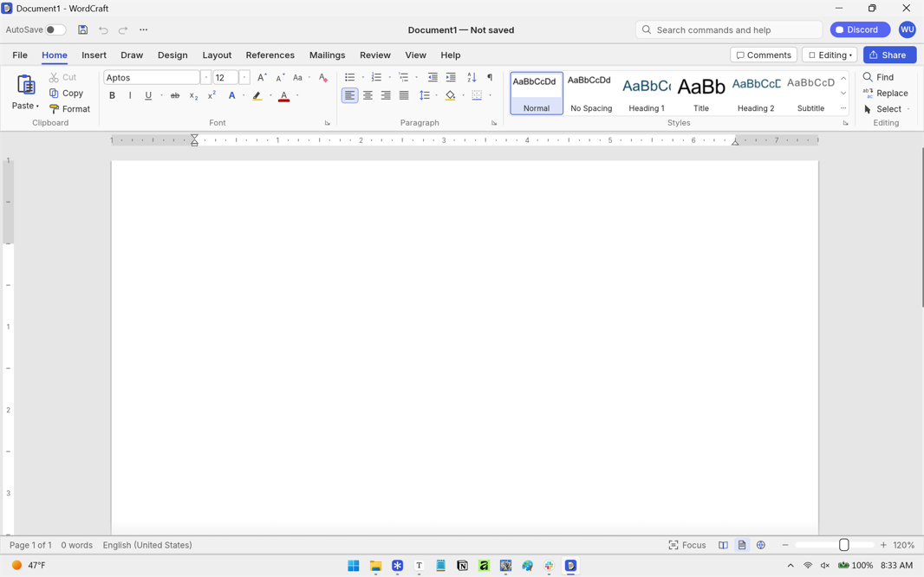Screen dimensions: 924x577
Task: Switch to the Layout tab
Action: click(217, 55)
